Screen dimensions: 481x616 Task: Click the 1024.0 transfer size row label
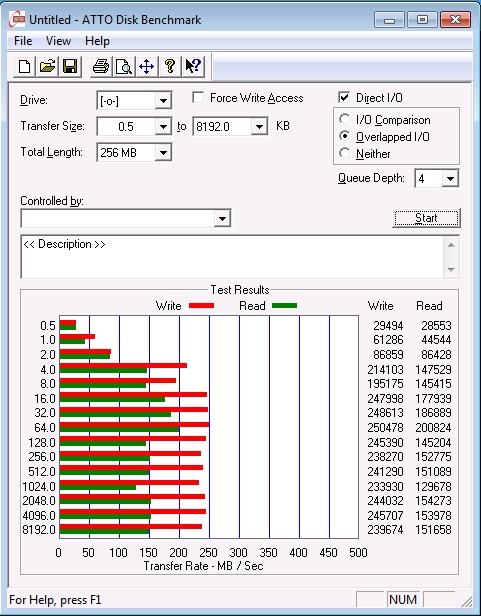pos(39,487)
